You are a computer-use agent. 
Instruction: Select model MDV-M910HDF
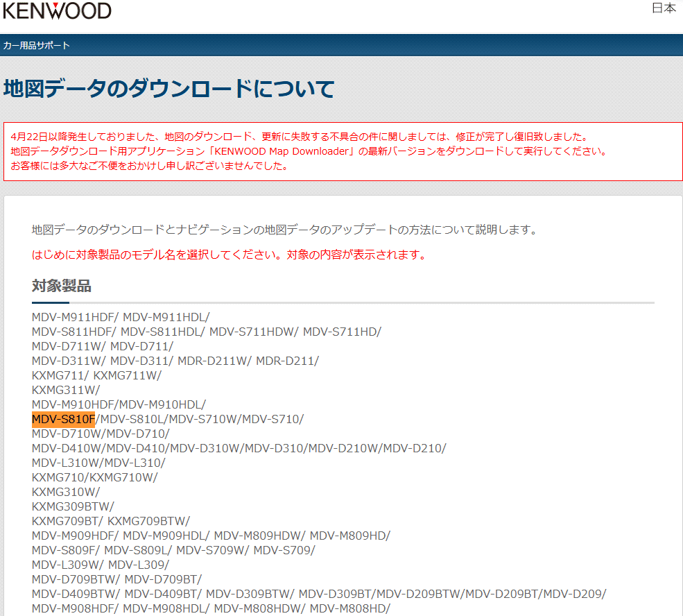pyautogui.click(x=73, y=404)
